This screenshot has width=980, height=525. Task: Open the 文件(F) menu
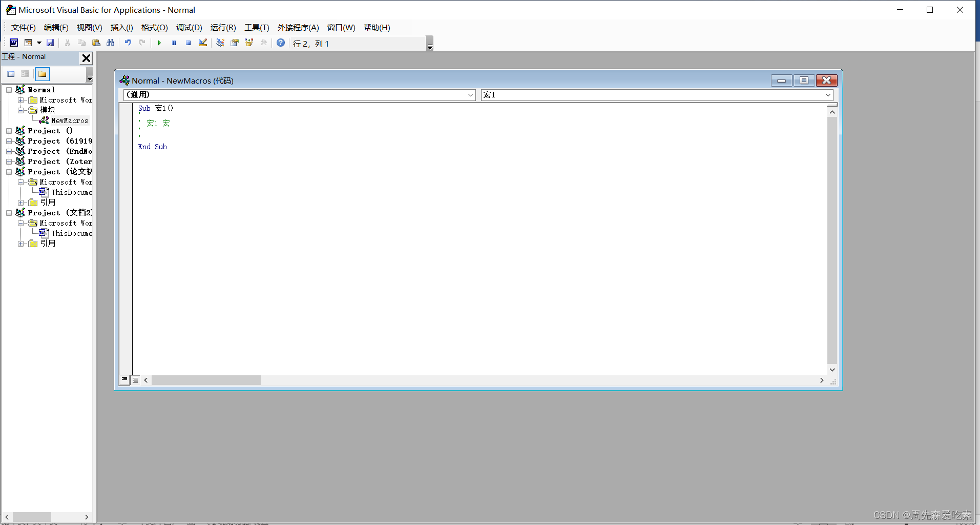pos(24,28)
